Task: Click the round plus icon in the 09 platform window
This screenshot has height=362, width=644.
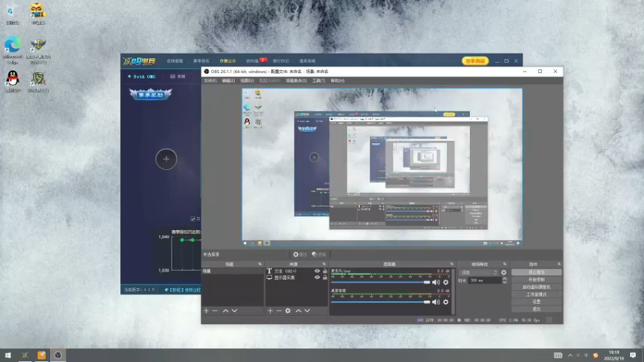Action: tap(167, 158)
